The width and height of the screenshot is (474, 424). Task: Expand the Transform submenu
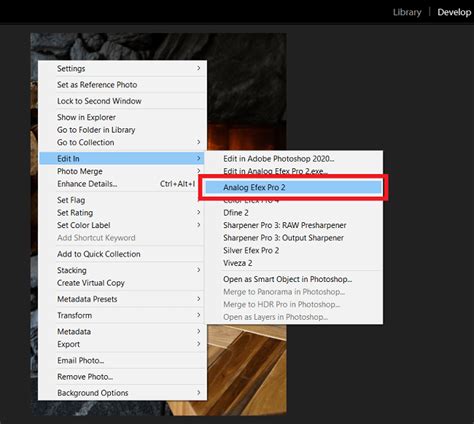click(122, 315)
